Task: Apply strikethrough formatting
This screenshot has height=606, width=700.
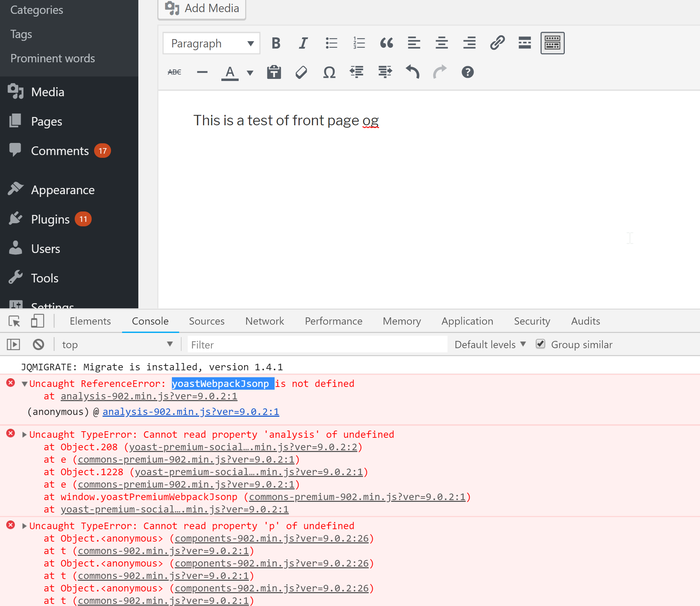Action: coord(174,72)
